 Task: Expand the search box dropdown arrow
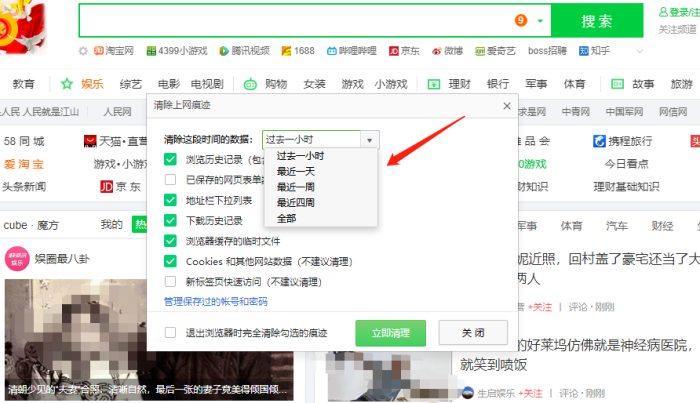[540, 21]
